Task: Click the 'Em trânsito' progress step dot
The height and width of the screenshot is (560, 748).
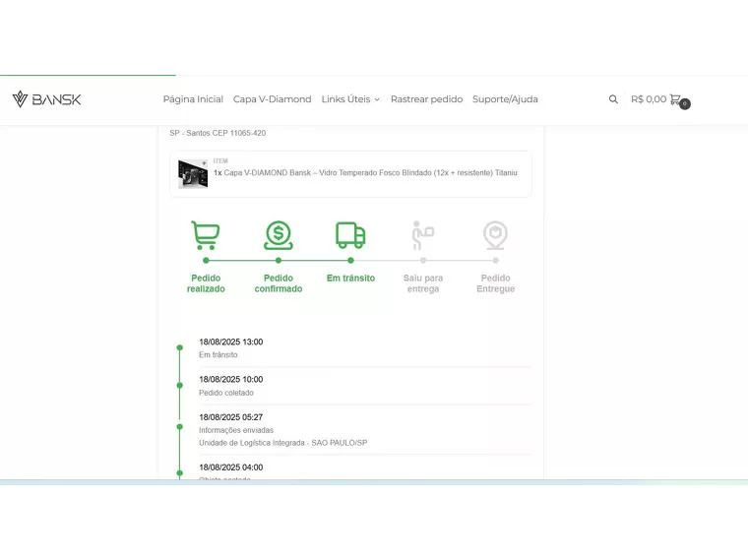Action: pyautogui.click(x=350, y=260)
